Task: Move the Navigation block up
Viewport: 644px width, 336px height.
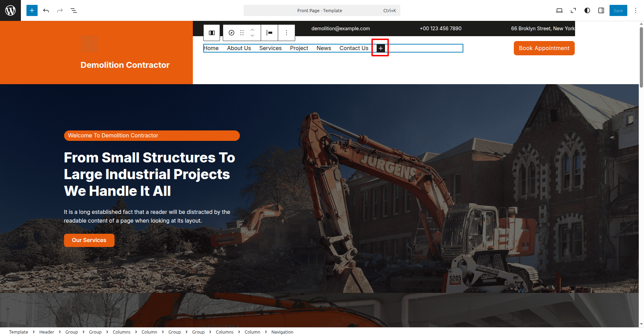Action: click(x=252, y=30)
